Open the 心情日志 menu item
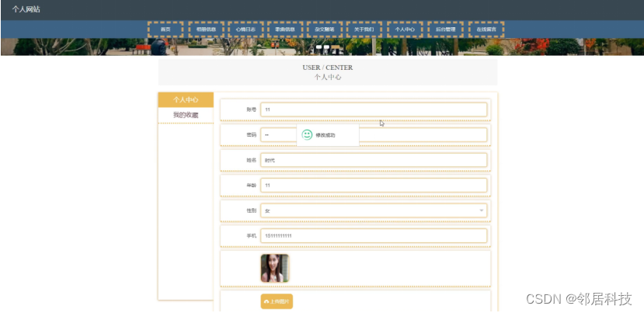 (245, 30)
